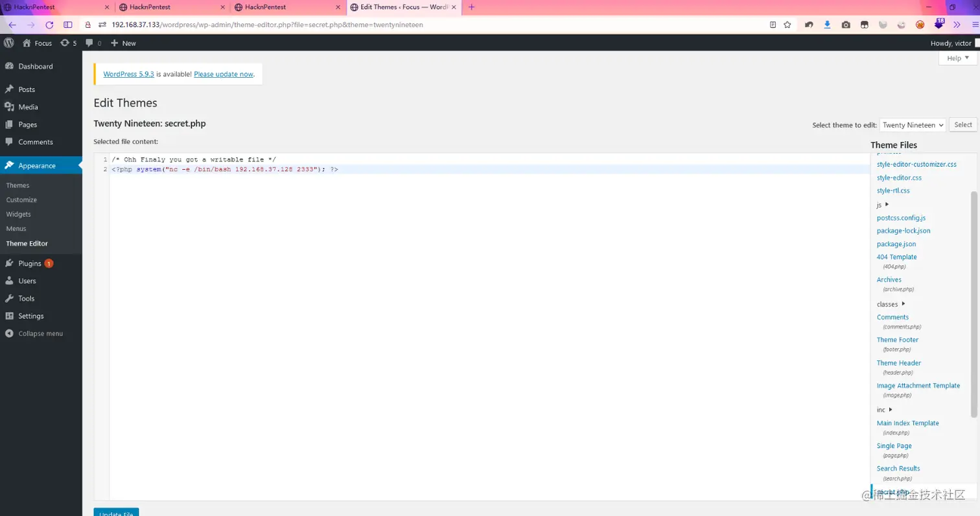Viewport: 980px width, 516px height.
Task: Open Menus under Appearance
Action: [16, 228]
